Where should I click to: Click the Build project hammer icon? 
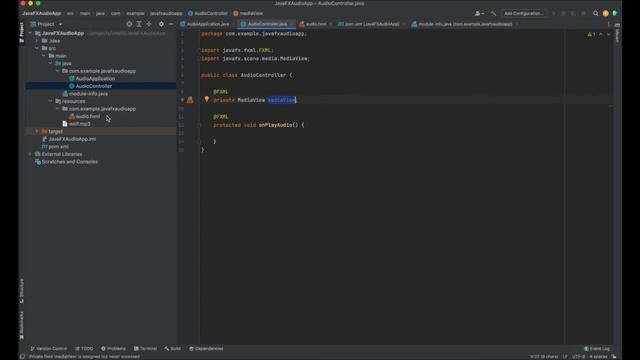pyautogui.click(x=493, y=13)
